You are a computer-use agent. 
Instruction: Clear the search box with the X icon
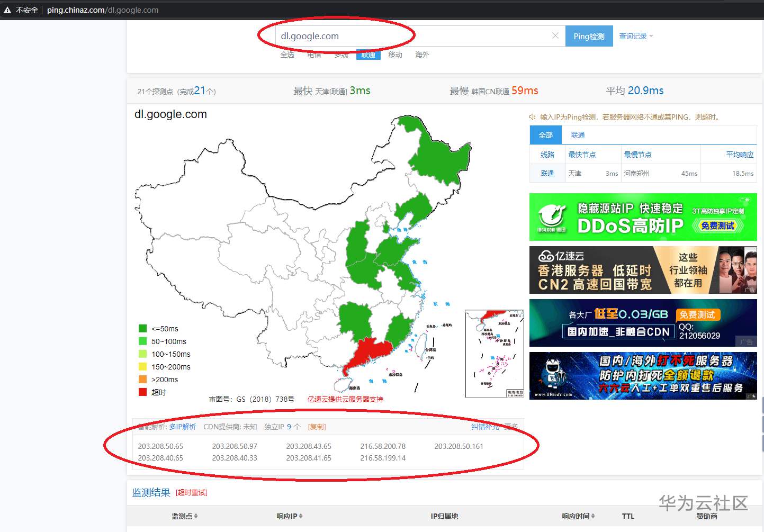pos(555,35)
